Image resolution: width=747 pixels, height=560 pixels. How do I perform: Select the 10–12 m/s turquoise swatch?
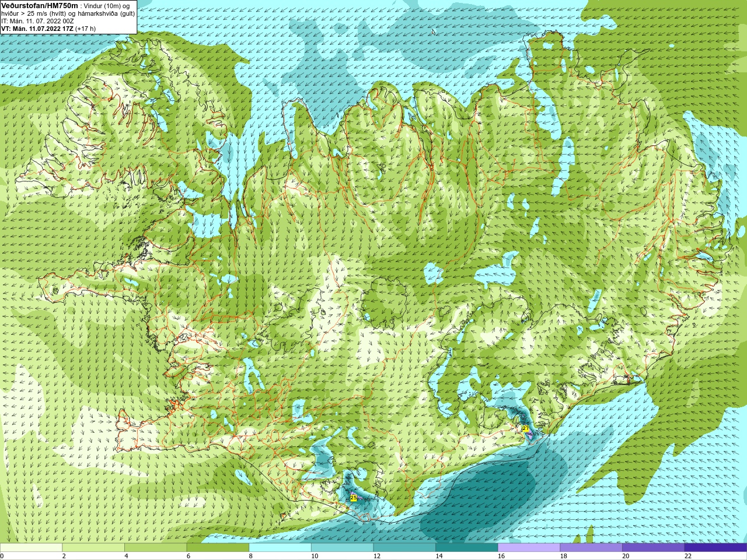(x=342, y=548)
